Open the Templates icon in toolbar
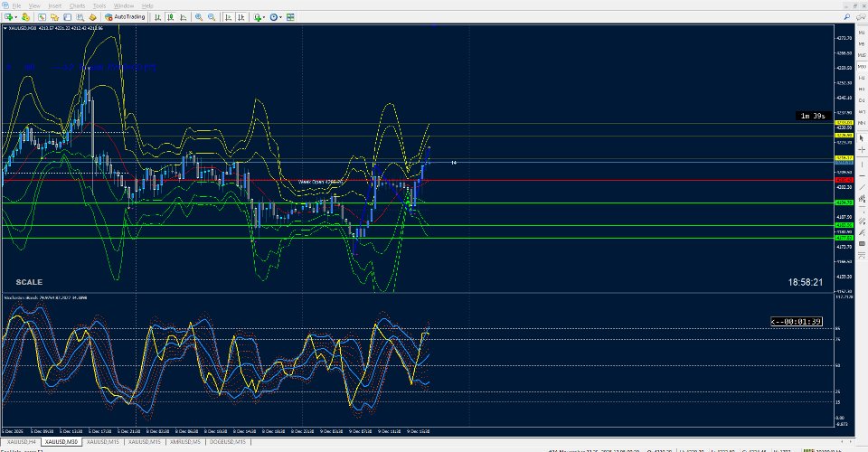868x452 pixels. pyautogui.click(x=290, y=17)
